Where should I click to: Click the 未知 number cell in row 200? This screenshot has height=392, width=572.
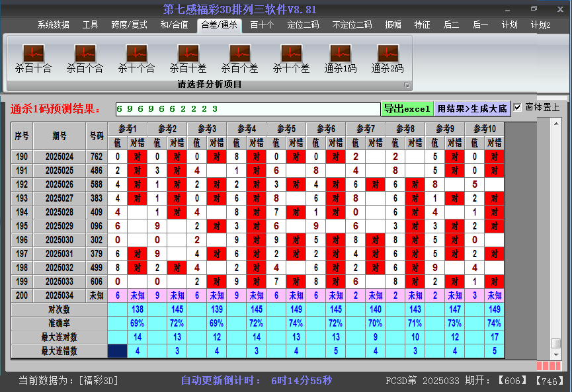tap(97, 295)
